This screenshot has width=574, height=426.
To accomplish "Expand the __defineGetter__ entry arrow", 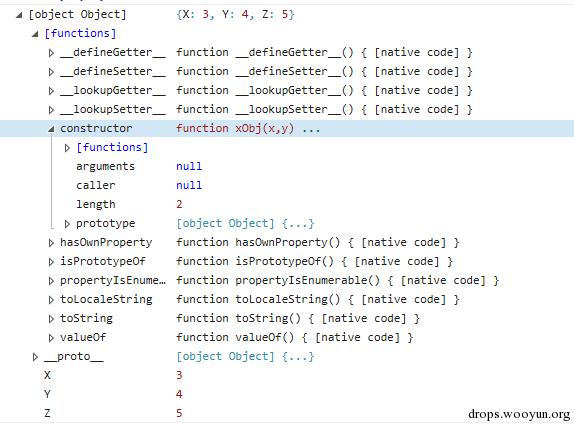I will pyautogui.click(x=51, y=53).
